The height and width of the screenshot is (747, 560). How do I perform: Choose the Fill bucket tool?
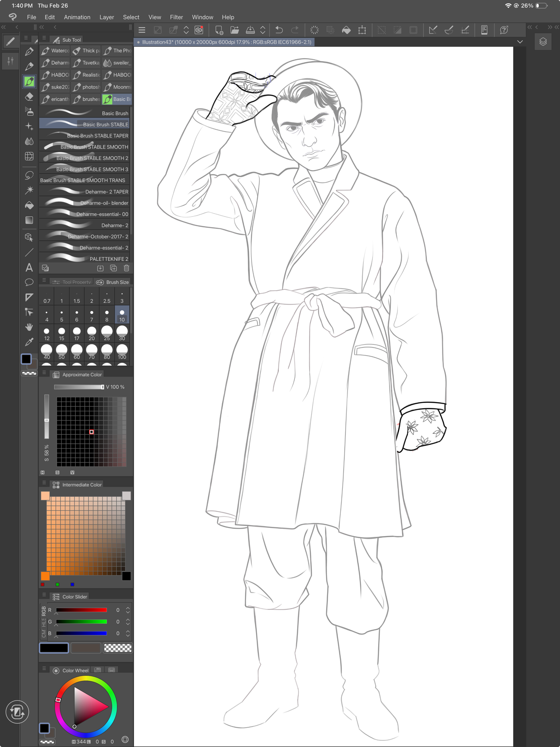(x=29, y=205)
